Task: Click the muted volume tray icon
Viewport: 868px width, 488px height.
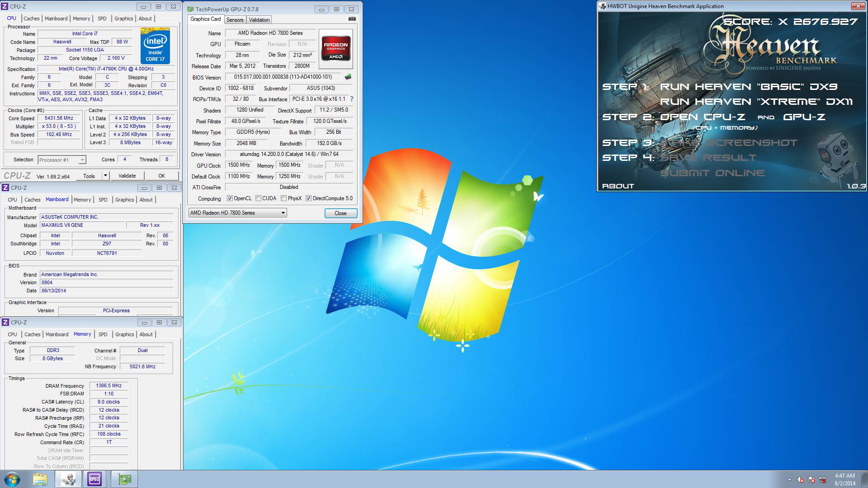Action: pos(800,480)
